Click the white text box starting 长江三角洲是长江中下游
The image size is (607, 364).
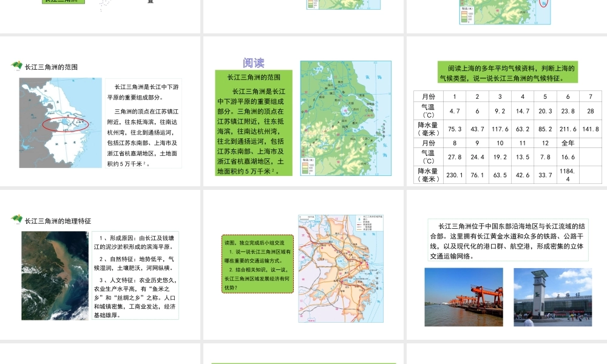tap(143, 124)
